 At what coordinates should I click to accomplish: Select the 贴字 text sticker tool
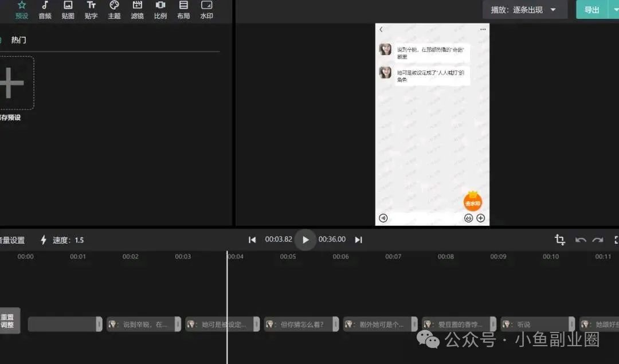click(91, 10)
